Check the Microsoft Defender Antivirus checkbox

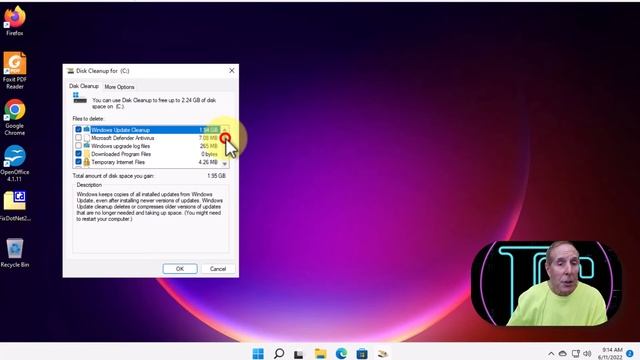coord(78,138)
